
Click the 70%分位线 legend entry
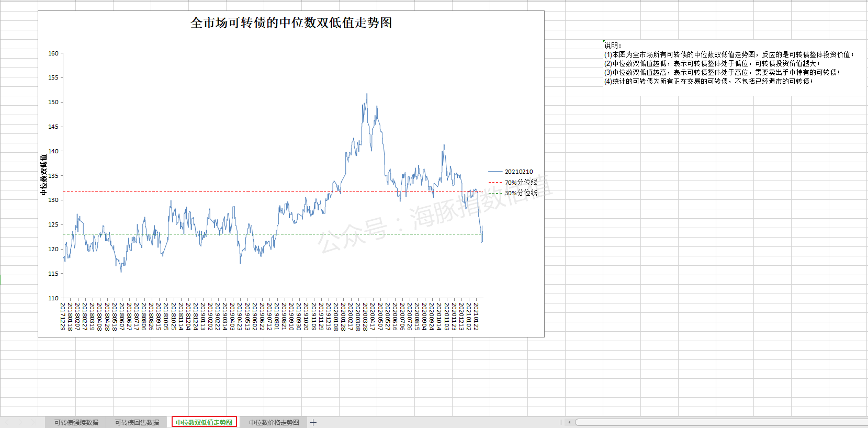[521, 182]
